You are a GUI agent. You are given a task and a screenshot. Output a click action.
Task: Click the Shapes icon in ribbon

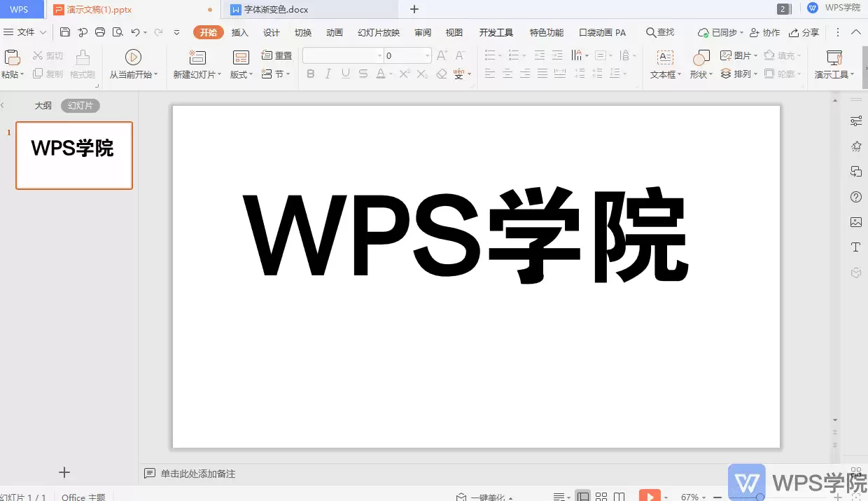point(701,57)
